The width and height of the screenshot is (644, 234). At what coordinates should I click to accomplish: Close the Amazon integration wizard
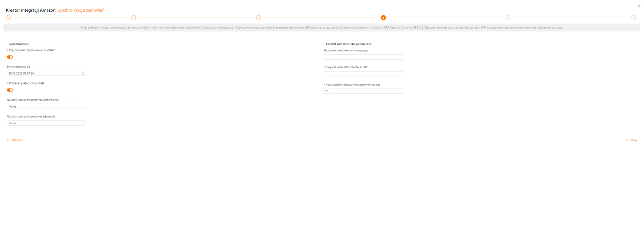(x=639, y=6)
